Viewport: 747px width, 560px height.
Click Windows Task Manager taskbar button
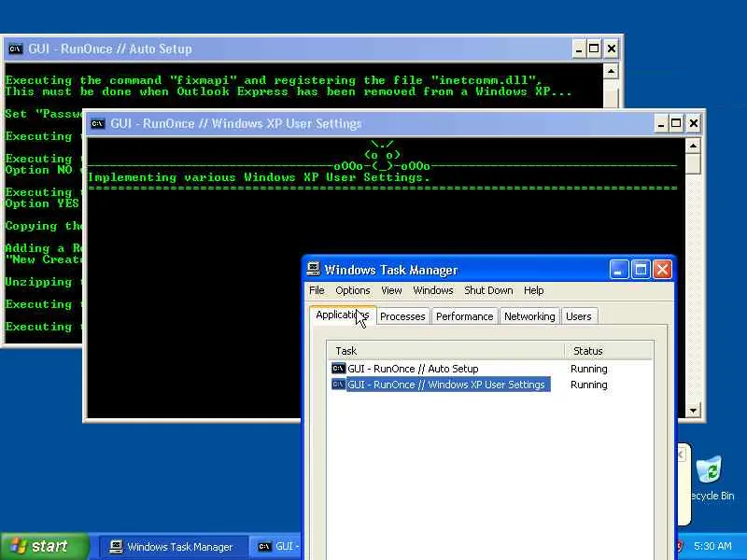[x=174, y=547]
